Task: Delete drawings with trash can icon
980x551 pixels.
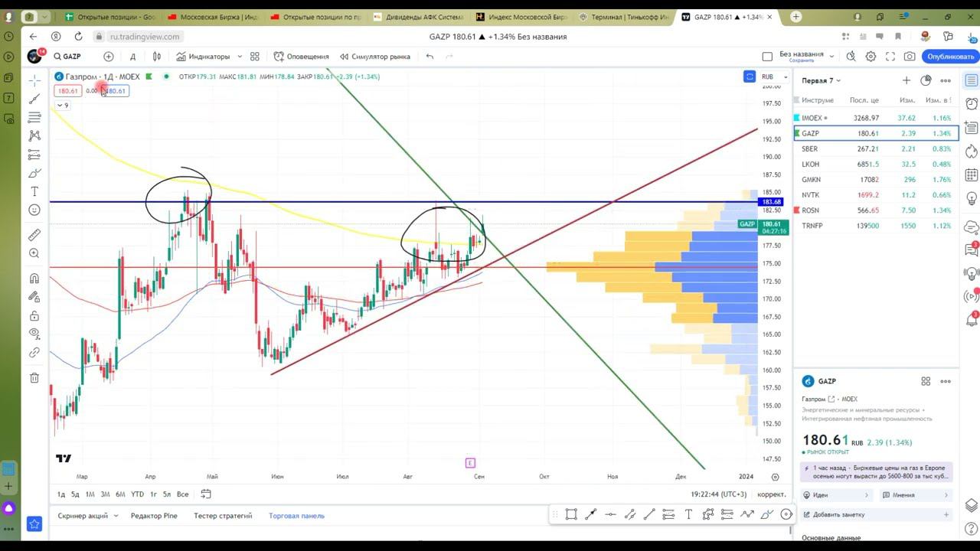Action: tap(34, 377)
